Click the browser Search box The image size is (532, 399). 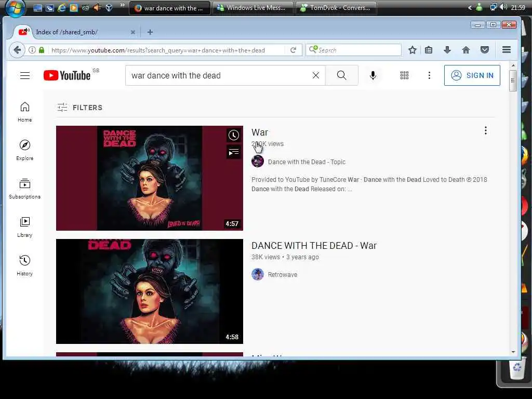pos(353,50)
